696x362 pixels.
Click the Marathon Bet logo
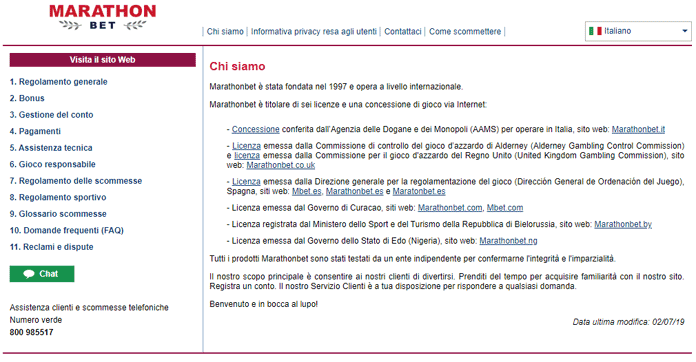point(103,18)
